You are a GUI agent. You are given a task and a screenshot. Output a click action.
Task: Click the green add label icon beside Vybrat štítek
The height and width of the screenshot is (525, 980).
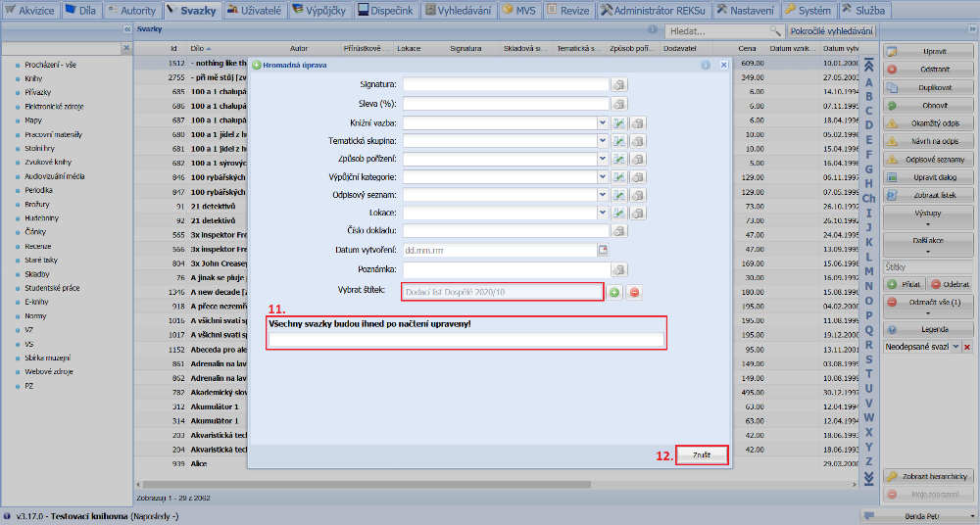pyautogui.click(x=614, y=292)
